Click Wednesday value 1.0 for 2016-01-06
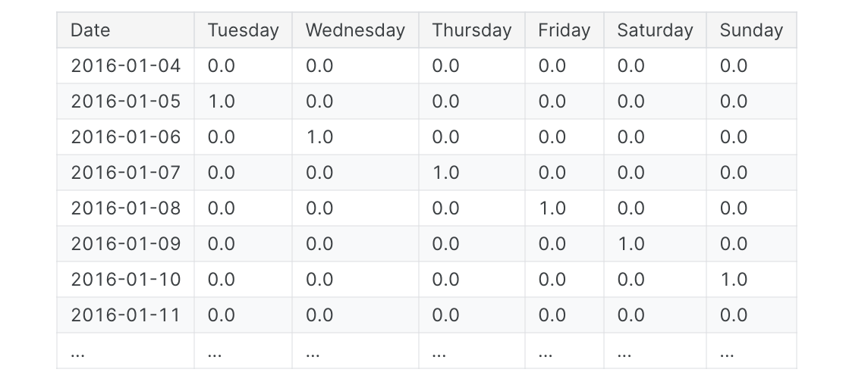 point(319,137)
